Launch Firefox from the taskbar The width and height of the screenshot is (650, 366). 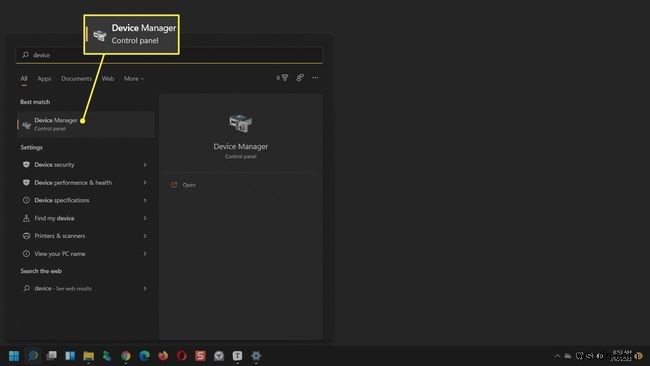point(163,356)
